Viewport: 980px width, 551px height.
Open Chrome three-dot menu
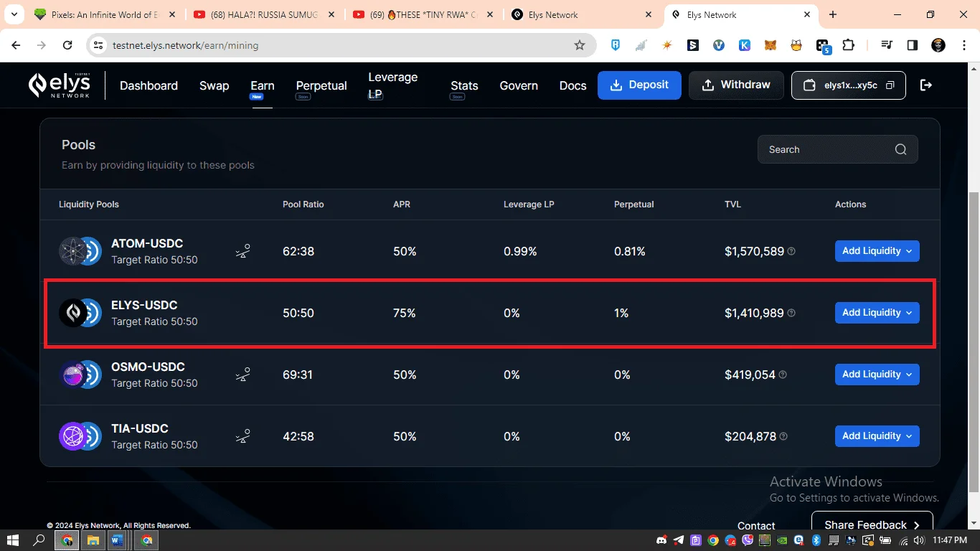tap(963, 45)
